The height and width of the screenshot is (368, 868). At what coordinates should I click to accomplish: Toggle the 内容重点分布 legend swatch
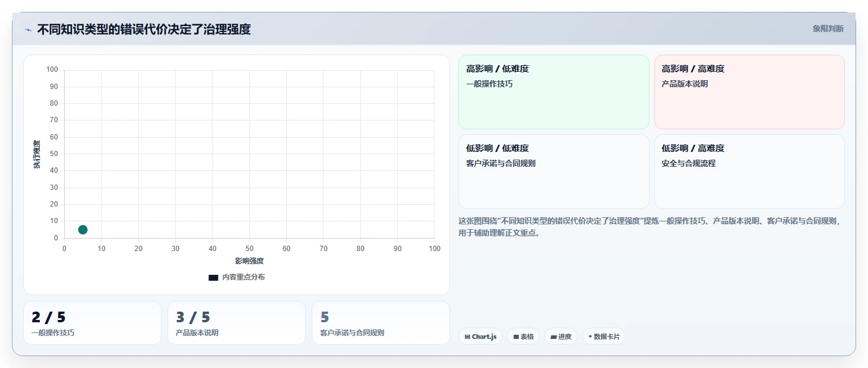coord(213,277)
